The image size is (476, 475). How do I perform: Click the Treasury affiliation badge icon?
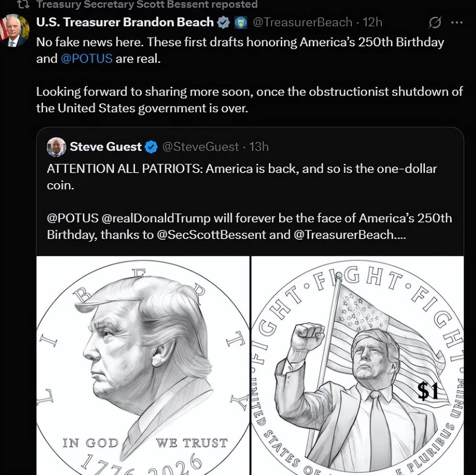(241, 23)
